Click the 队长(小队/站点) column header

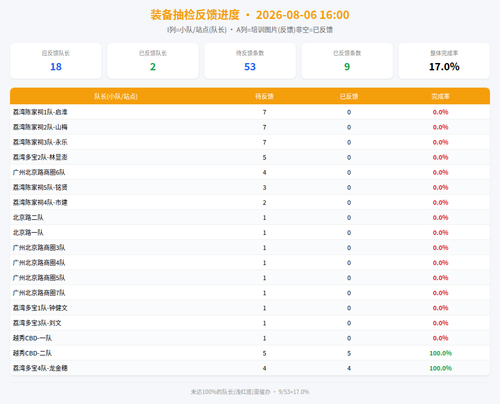pyautogui.click(x=116, y=97)
